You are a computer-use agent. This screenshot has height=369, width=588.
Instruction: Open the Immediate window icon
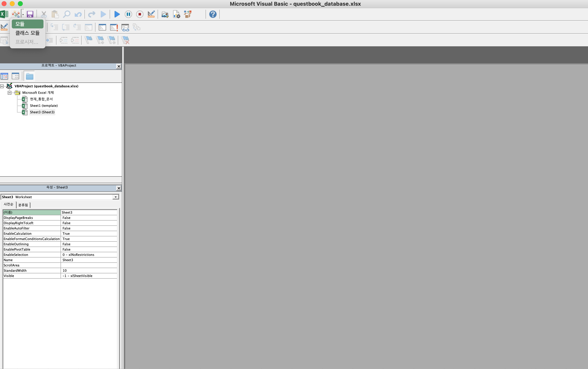click(x=114, y=27)
